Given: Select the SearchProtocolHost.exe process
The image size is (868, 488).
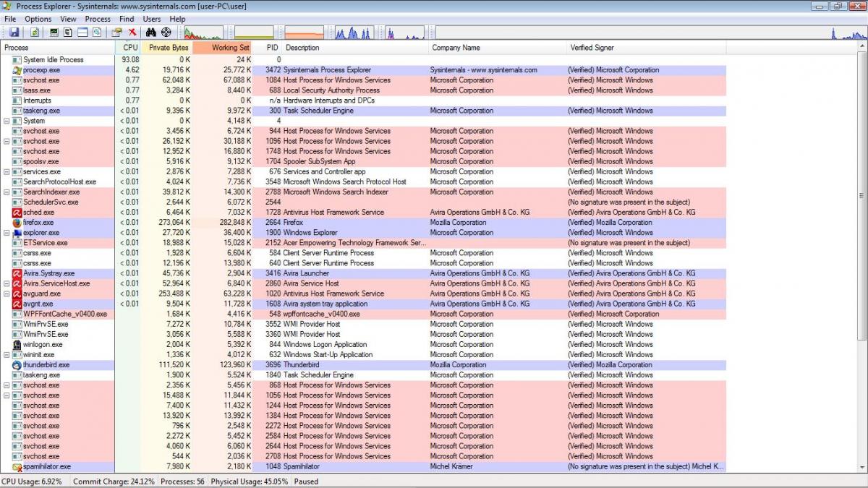Looking at the screenshot, I should coord(59,182).
